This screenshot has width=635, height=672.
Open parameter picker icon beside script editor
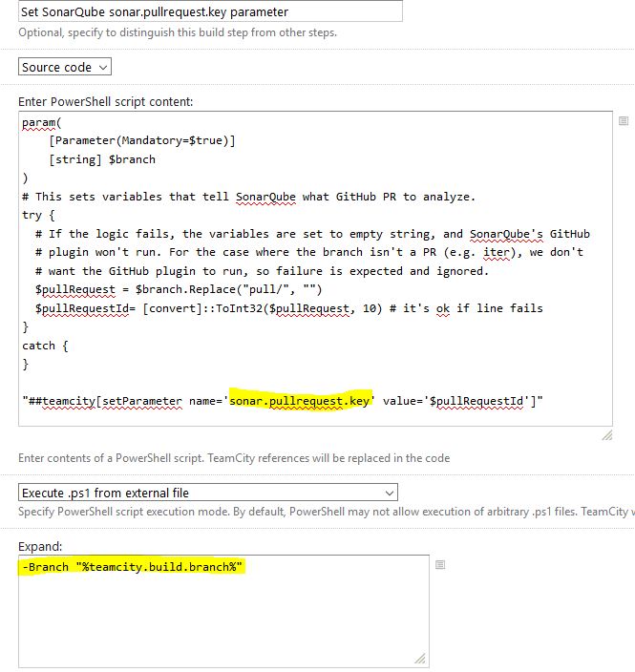(624, 121)
